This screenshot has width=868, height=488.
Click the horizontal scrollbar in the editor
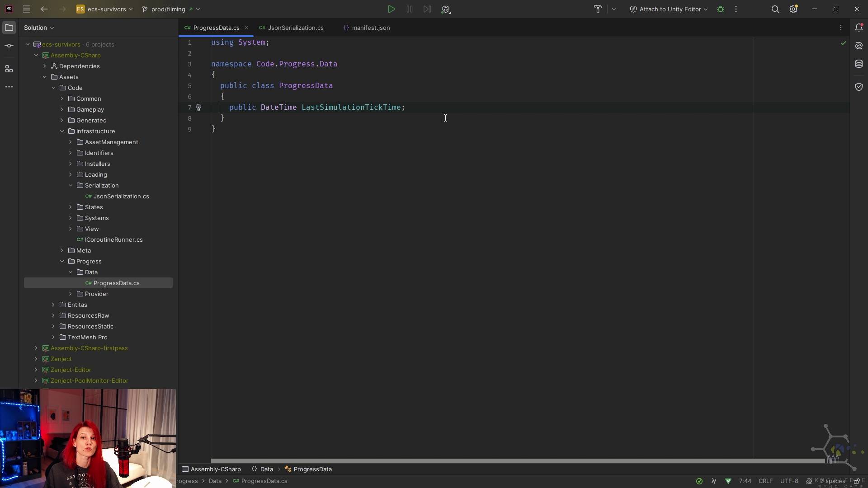pos(518,461)
